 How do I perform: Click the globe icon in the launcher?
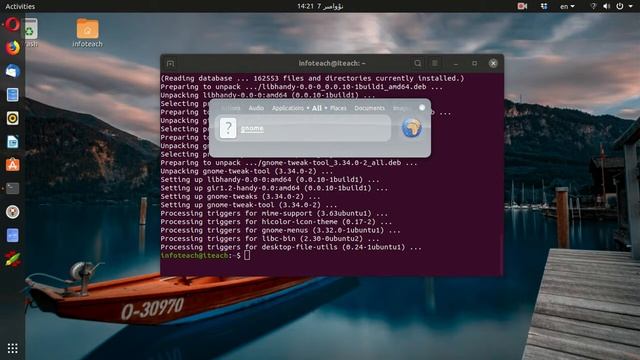click(411, 128)
